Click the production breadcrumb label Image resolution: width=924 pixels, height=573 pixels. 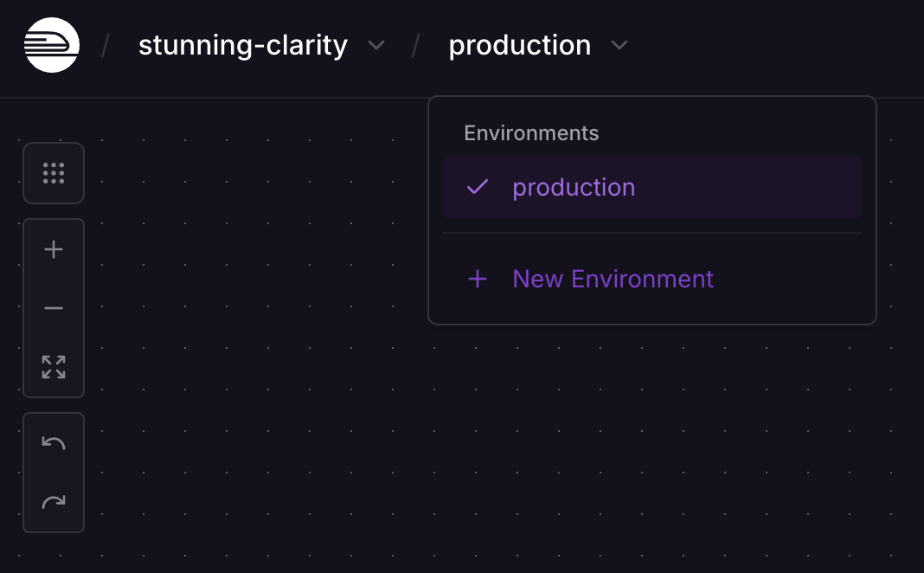518,45
